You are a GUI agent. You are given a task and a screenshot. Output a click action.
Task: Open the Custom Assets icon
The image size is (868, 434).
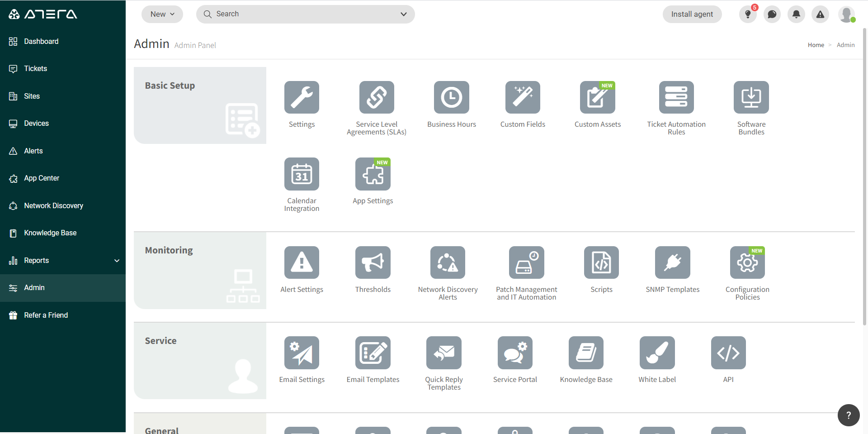click(598, 97)
